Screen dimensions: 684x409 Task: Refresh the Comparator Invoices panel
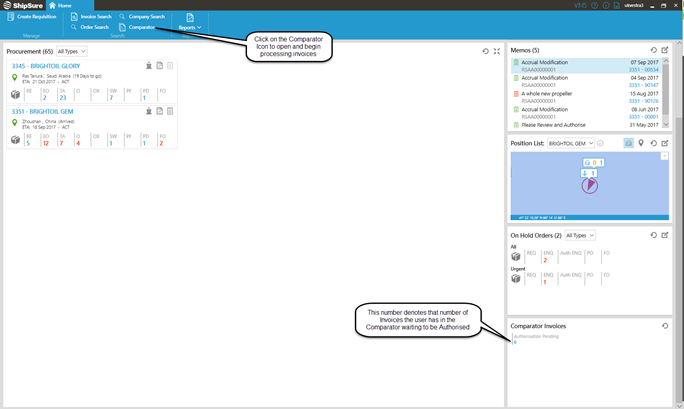[x=665, y=326]
